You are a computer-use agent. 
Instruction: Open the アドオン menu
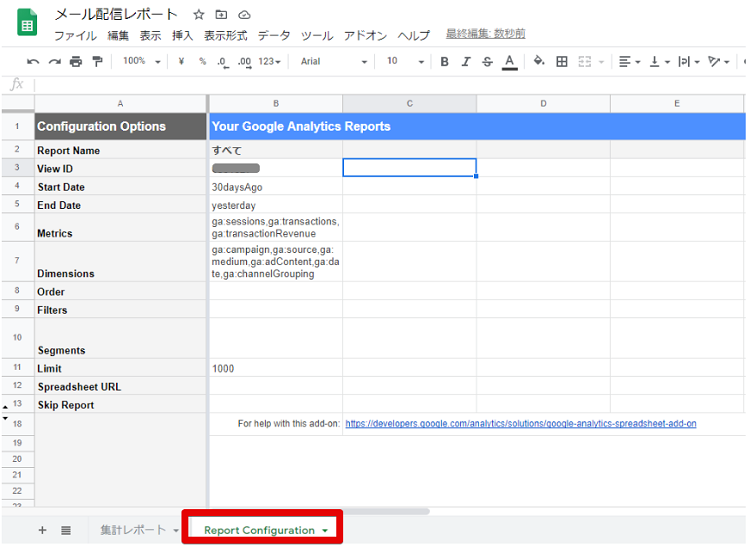click(x=365, y=36)
